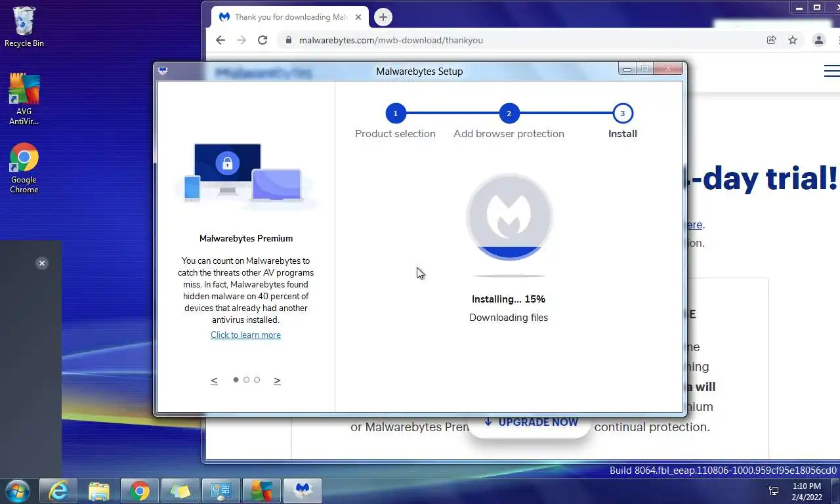Open a new Chrome tab

pyautogui.click(x=383, y=17)
